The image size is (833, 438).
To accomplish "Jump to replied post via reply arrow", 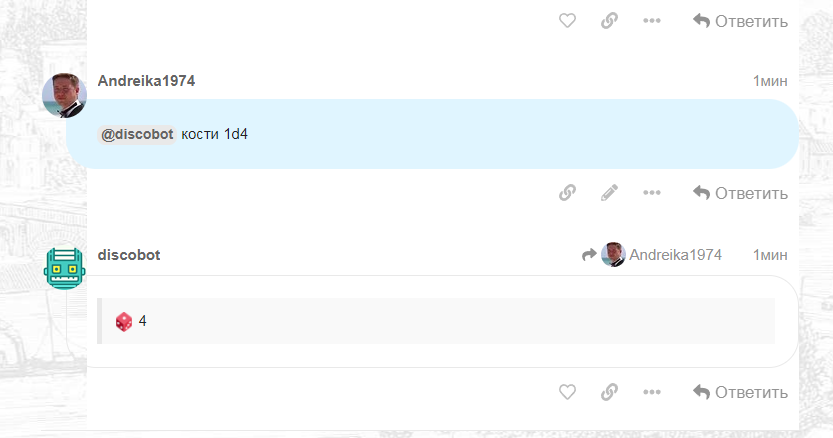I will [589, 255].
